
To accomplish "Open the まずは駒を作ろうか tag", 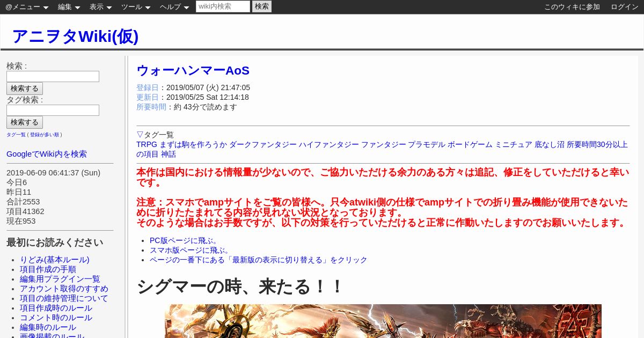I will pos(193,144).
